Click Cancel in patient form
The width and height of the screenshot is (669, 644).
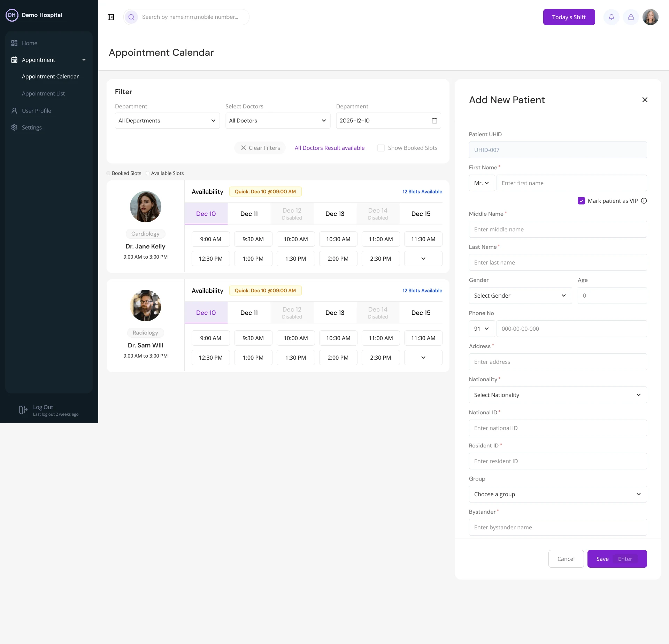click(x=566, y=559)
